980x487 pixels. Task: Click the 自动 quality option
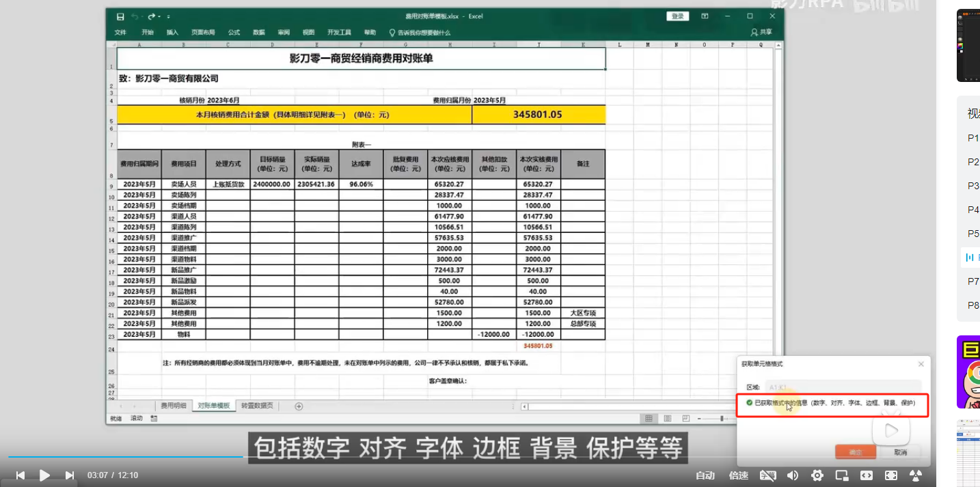click(705, 475)
